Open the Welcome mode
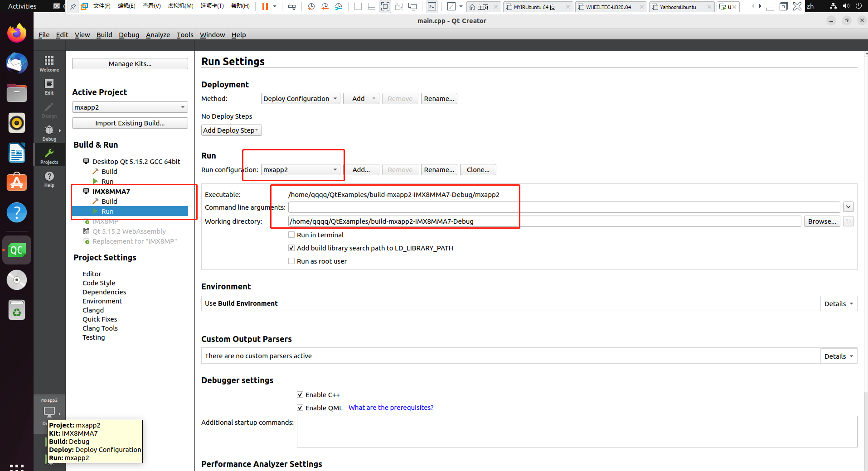 49,64
